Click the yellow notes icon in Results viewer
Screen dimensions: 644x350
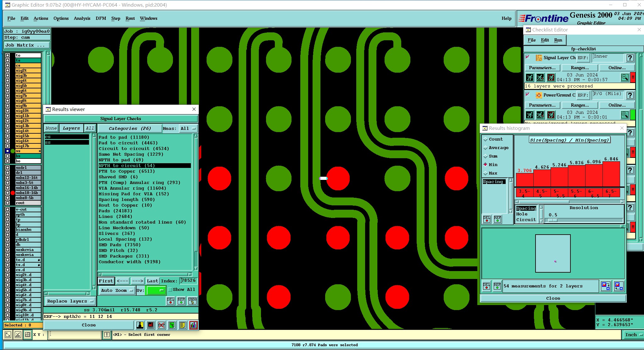pyautogui.click(x=182, y=325)
